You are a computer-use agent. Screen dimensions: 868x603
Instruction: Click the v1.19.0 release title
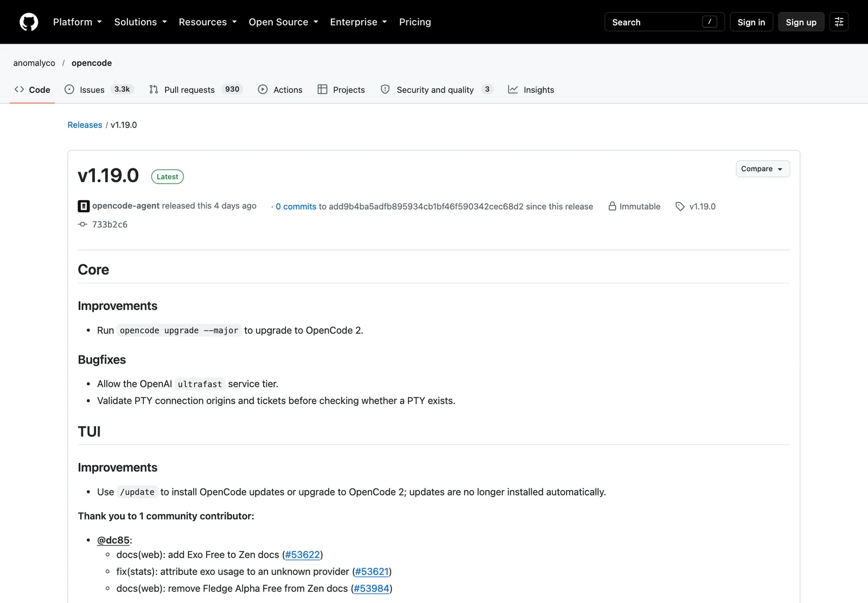[x=108, y=175]
